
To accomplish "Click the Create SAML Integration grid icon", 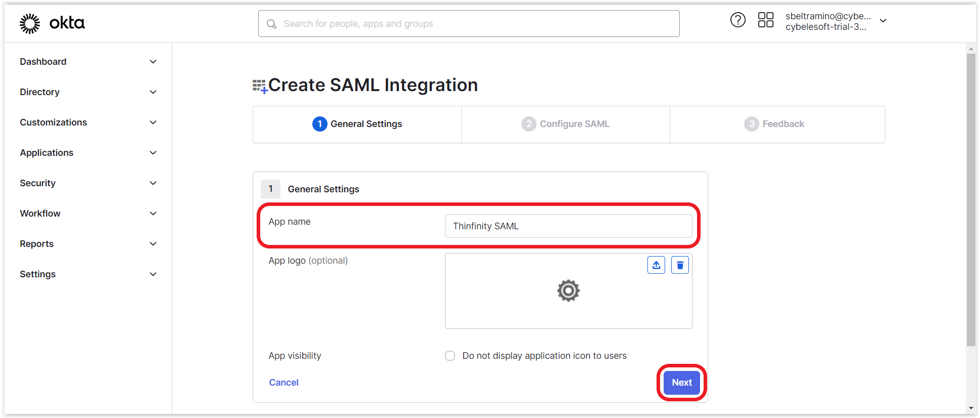I will coord(260,86).
